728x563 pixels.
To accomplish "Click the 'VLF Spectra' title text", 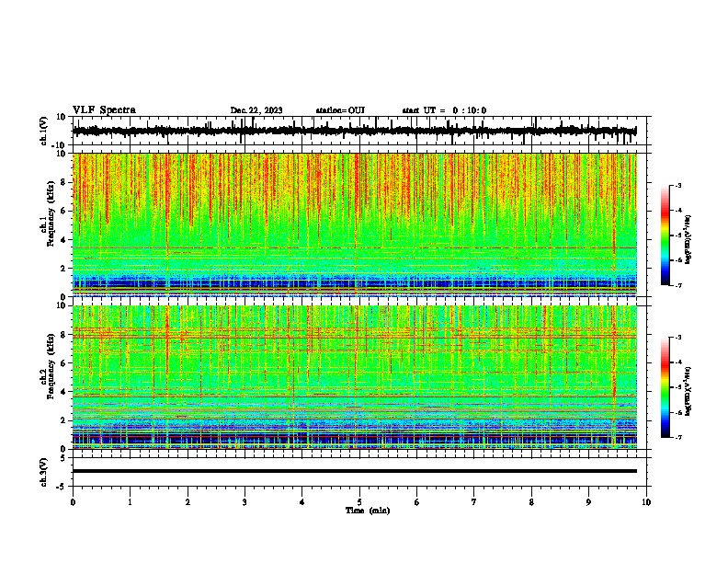I will pos(104,110).
